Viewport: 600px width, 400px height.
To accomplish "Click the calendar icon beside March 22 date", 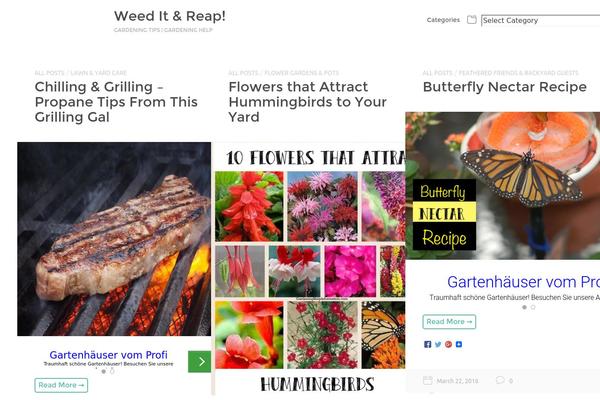I will coord(428,380).
